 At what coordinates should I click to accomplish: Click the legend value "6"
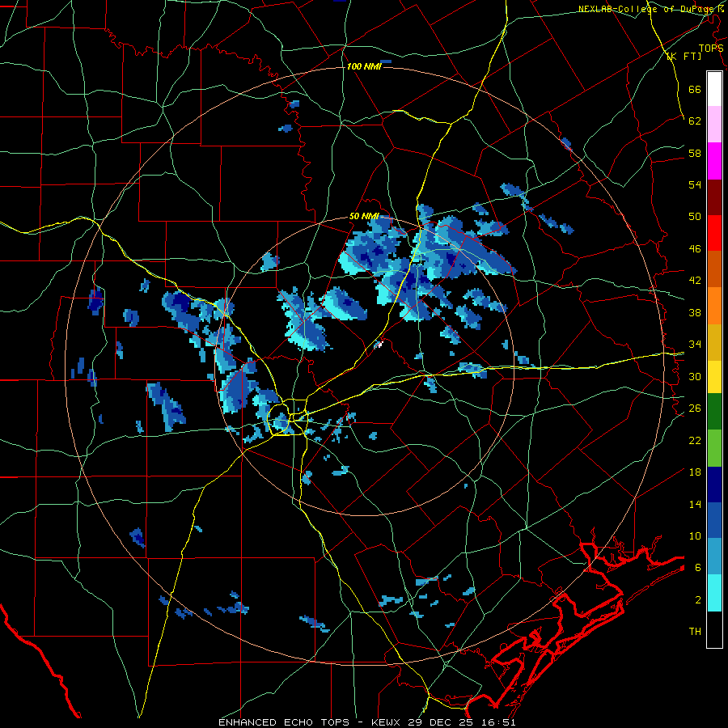click(697, 567)
